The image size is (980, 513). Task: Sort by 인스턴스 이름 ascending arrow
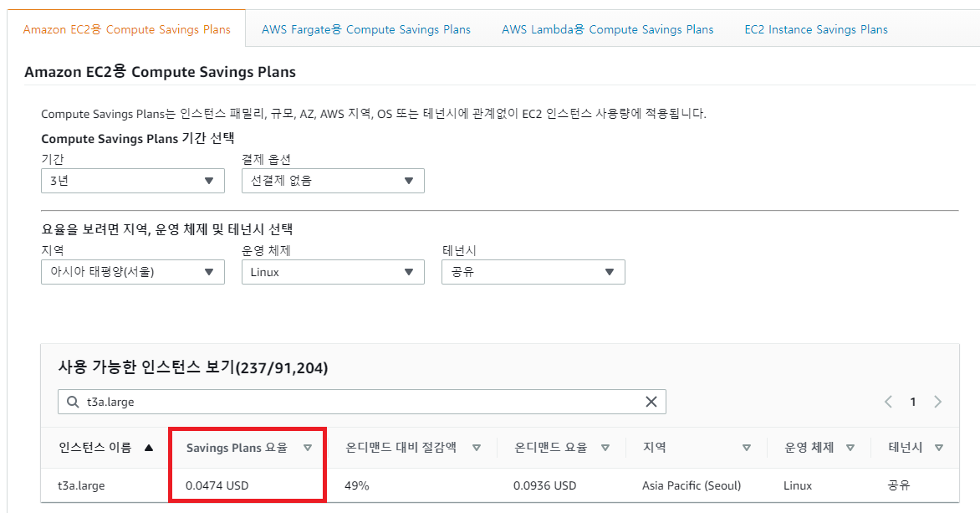(x=149, y=448)
